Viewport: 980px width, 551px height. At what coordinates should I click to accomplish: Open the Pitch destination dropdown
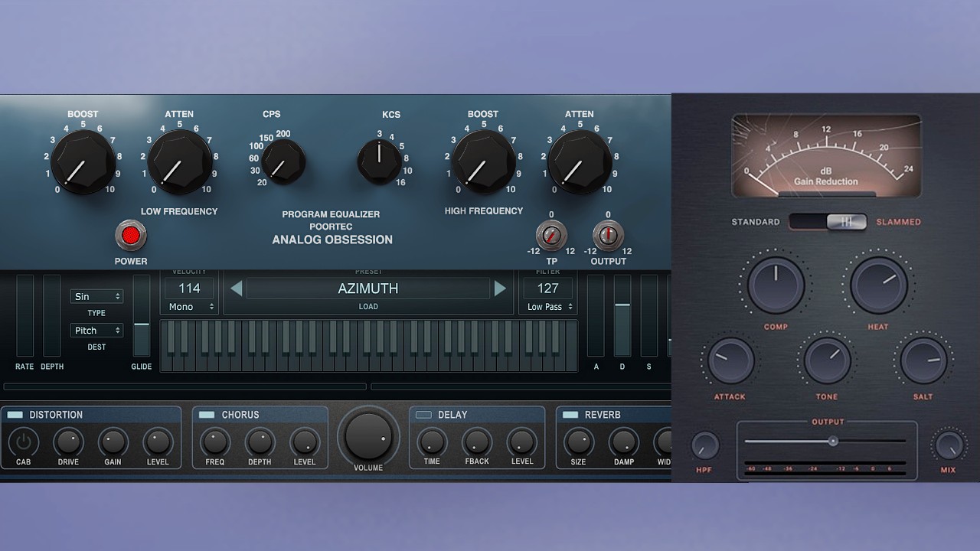point(96,331)
